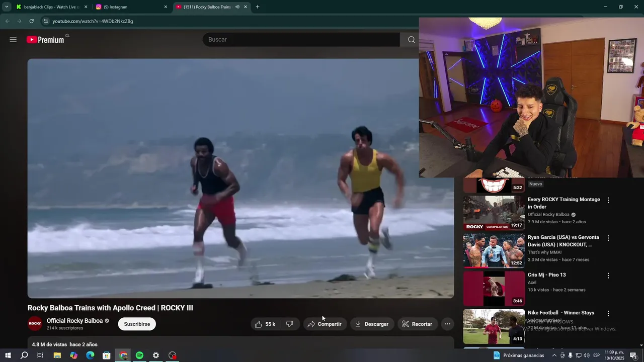Open Spotify from the taskbar

[x=139, y=355]
